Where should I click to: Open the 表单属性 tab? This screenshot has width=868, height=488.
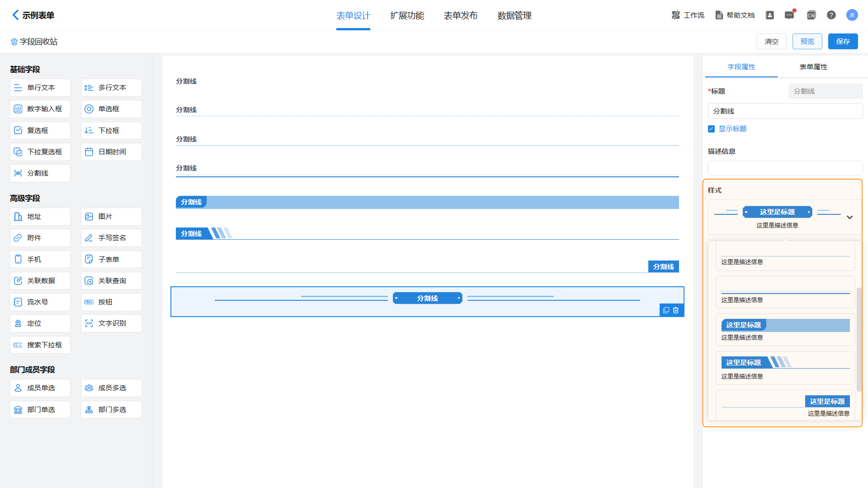814,67
